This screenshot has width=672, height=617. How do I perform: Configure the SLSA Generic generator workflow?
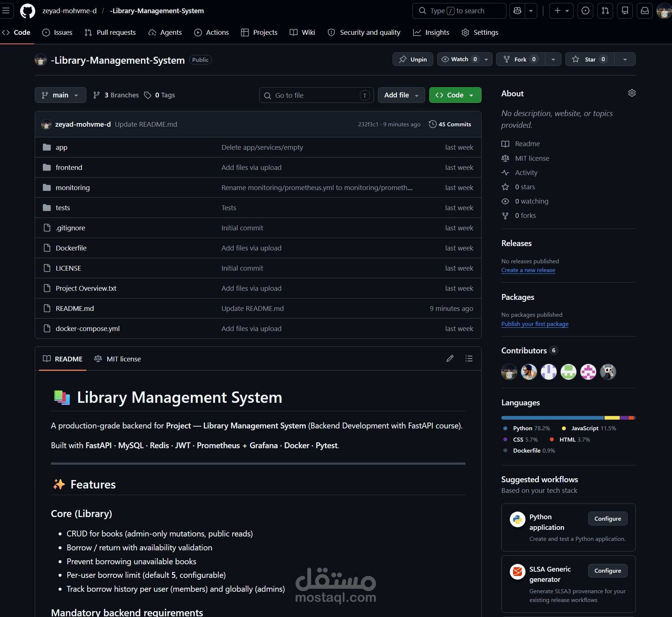click(x=608, y=570)
